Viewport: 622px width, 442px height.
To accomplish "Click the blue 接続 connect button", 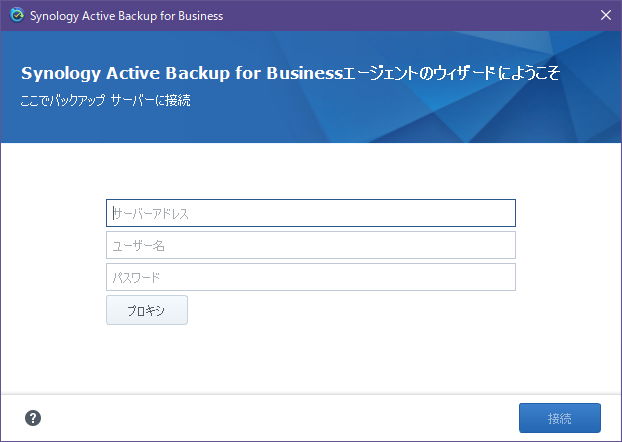I will (x=560, y=418).
